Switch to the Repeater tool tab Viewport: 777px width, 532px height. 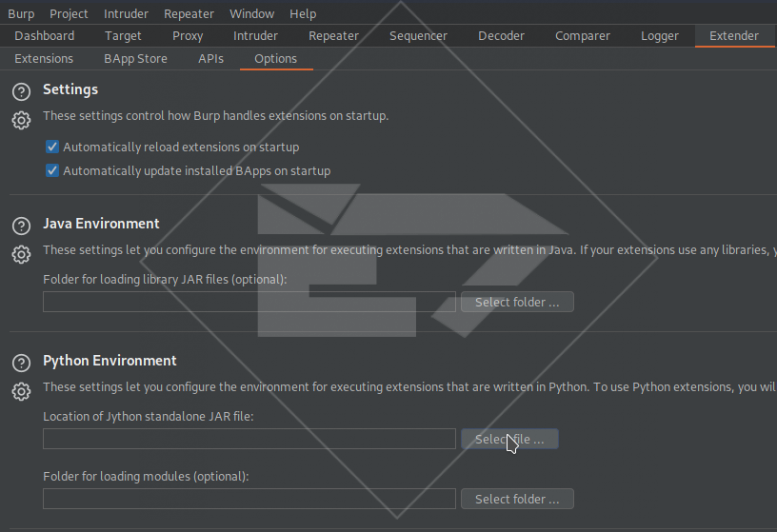pyautogui.click(x=333, y=35)
